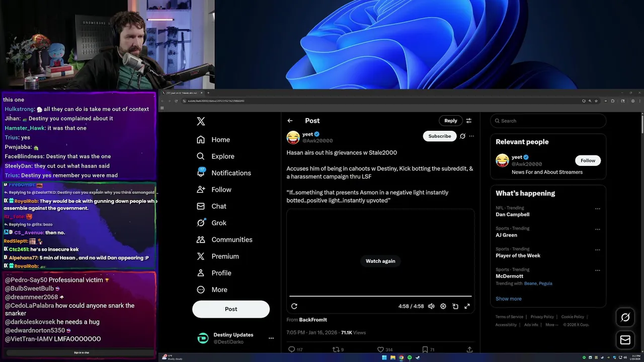Viewport: 644px width, 362px height.
Task: Open Explore in X sidebar
Action: [x=215, y=156]
